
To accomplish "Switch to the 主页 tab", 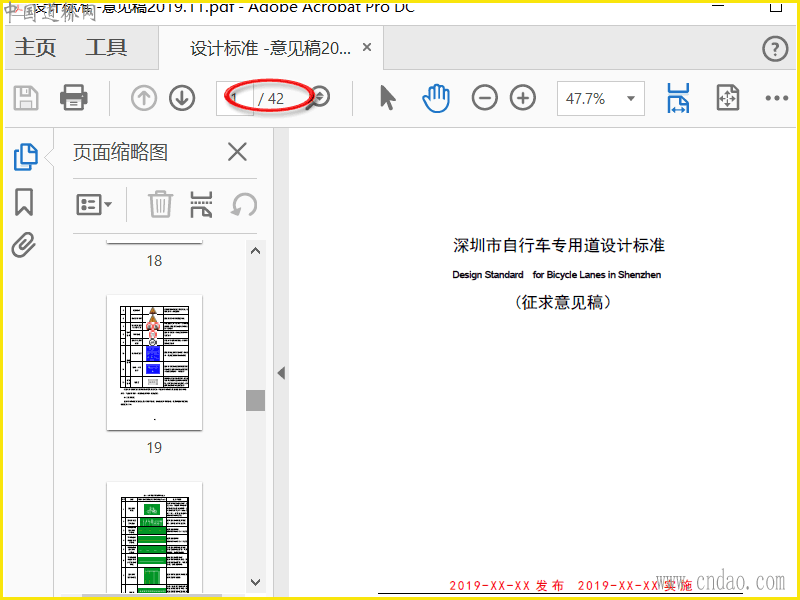I will click(35, 47).
